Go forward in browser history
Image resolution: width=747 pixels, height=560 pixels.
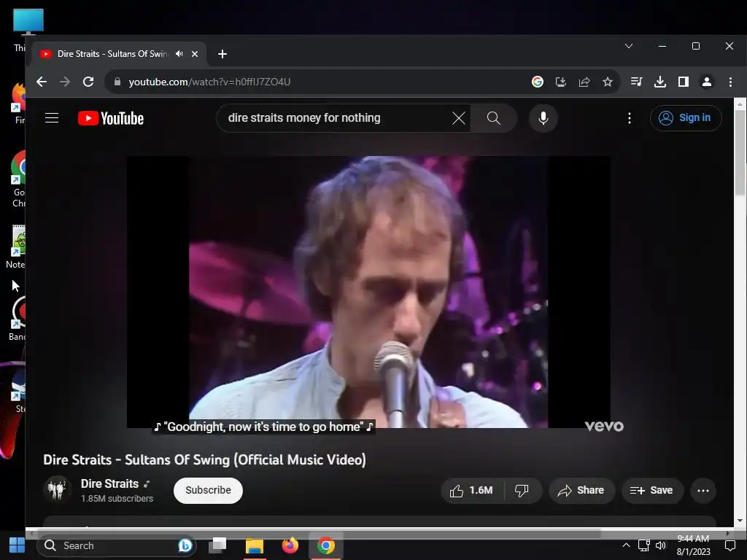(65, 82)
